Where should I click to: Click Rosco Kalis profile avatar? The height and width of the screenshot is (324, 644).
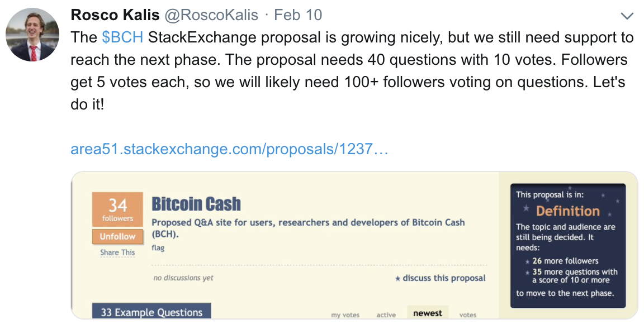coord(32,35)
